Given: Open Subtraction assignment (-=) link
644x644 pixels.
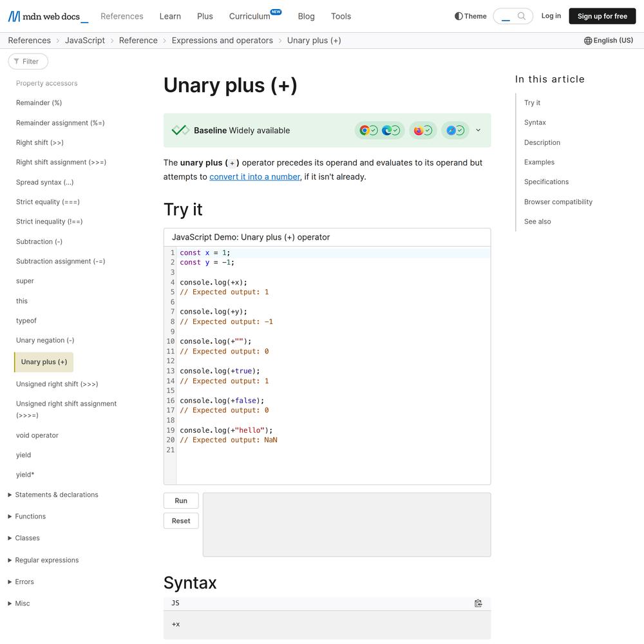Looking at the screenshot, I should tap(61, 261).
